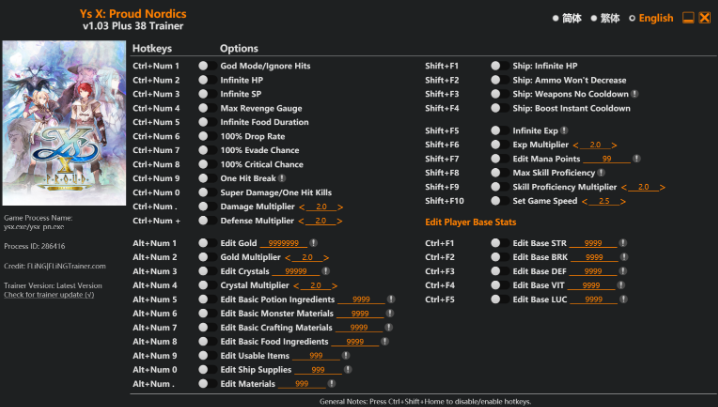
Task: Click info icon for Edit Base VIT
Action: [x=621, y=285]
